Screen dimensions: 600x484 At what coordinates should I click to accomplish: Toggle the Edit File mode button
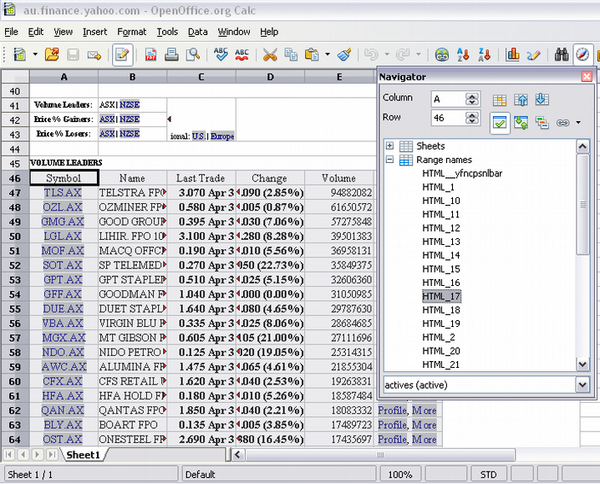click(122, 55)
